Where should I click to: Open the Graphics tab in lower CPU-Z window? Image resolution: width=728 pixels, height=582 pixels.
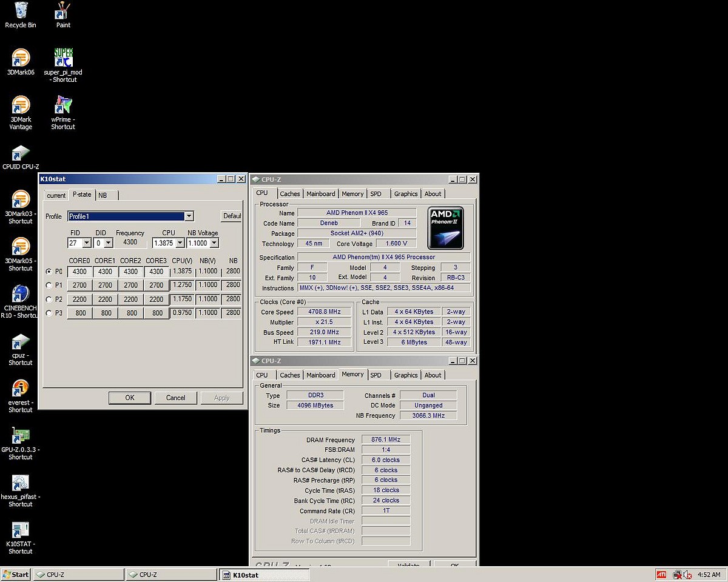tap(406, 375)
